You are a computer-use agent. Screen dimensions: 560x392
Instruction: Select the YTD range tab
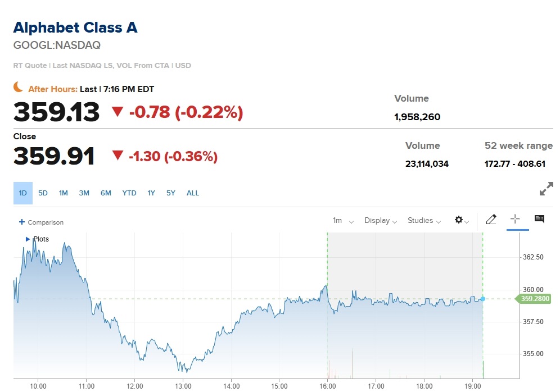coord(129,193)
